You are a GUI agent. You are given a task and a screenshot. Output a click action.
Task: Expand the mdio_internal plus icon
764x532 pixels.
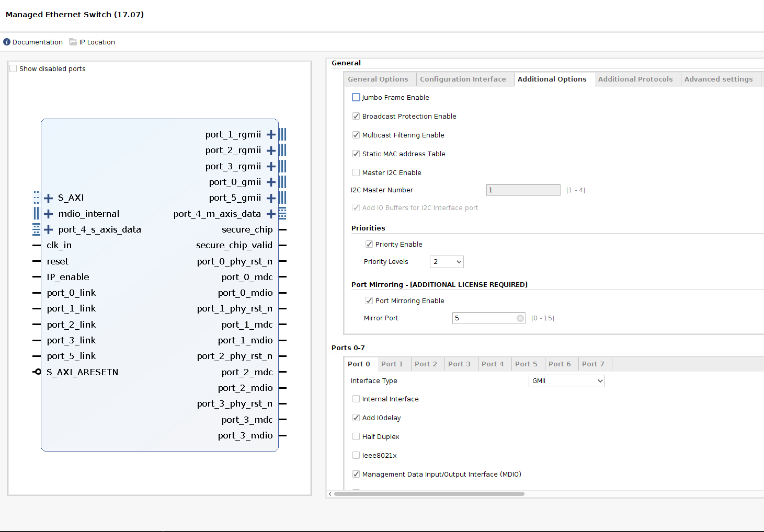49,214
